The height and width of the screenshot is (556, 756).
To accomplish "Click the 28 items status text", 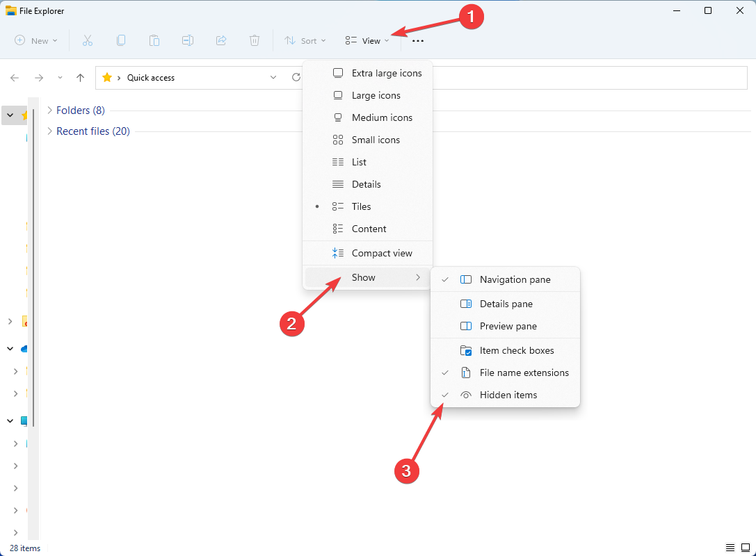I will coord(25,548).
